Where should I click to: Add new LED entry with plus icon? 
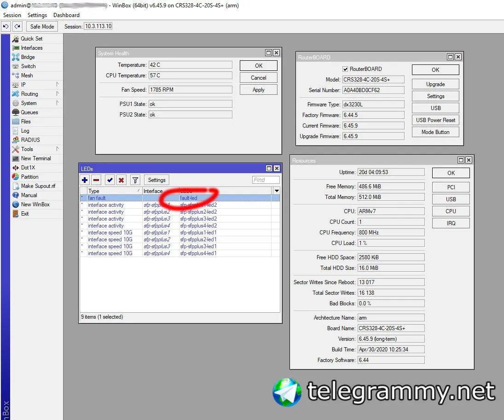click(x=85, y=180)
